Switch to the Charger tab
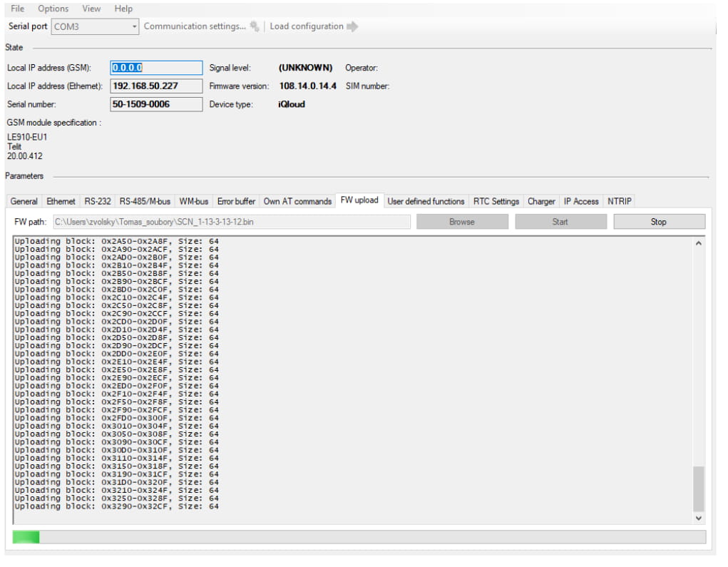This screenshot has height=567, width=728. [541, 201]
